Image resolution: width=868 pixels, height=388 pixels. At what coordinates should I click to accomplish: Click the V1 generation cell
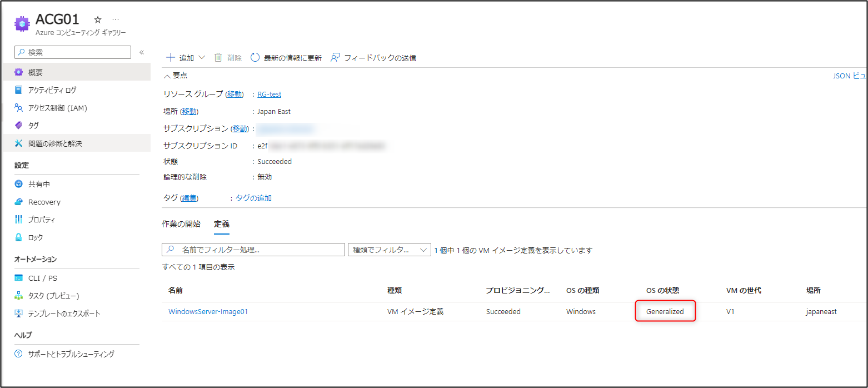coord(730,312)
